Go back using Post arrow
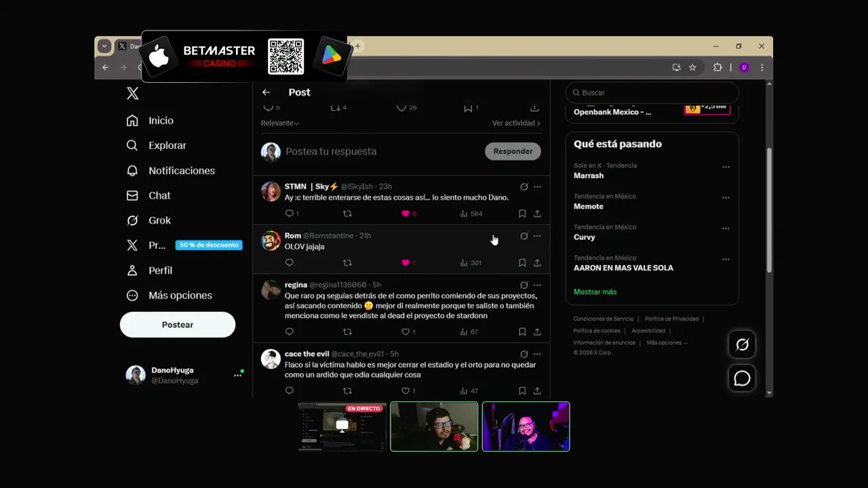This screenshot has width=868, height=488. tap(266, 92)
